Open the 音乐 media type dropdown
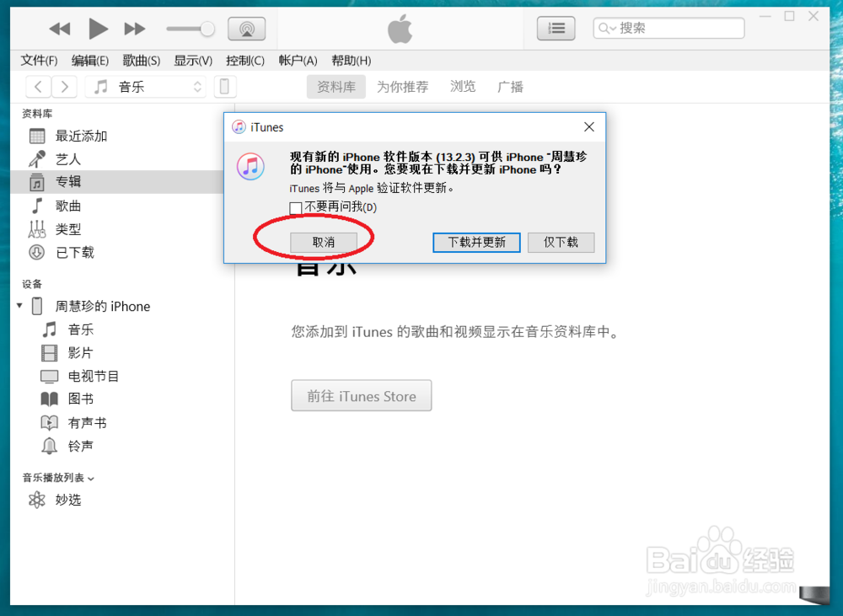The height and width of the screenshot is (616, 843). [146, 87]
